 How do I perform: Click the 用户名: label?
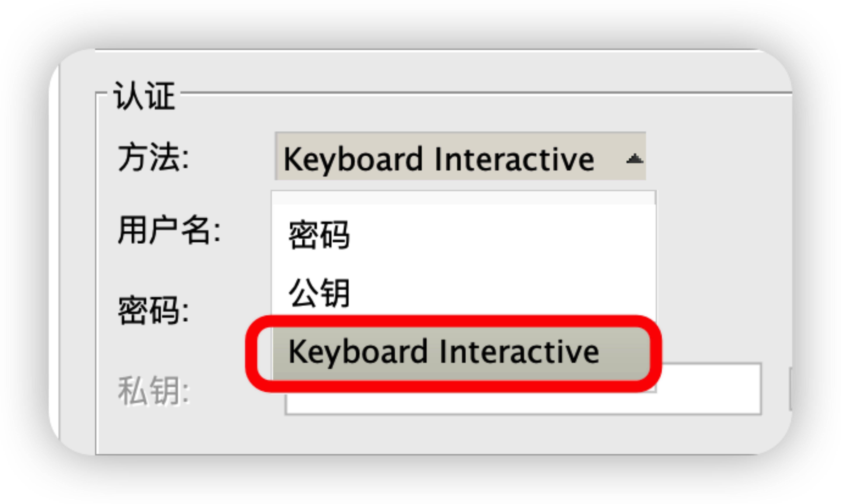pos(169,230)
